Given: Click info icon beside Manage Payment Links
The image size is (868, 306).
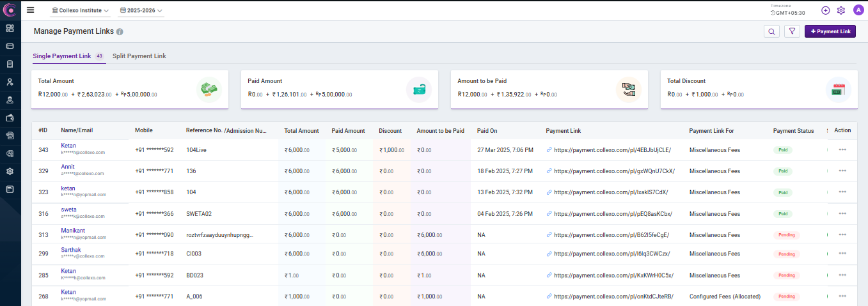Looking at the screenshot, I should click(120, 31).
